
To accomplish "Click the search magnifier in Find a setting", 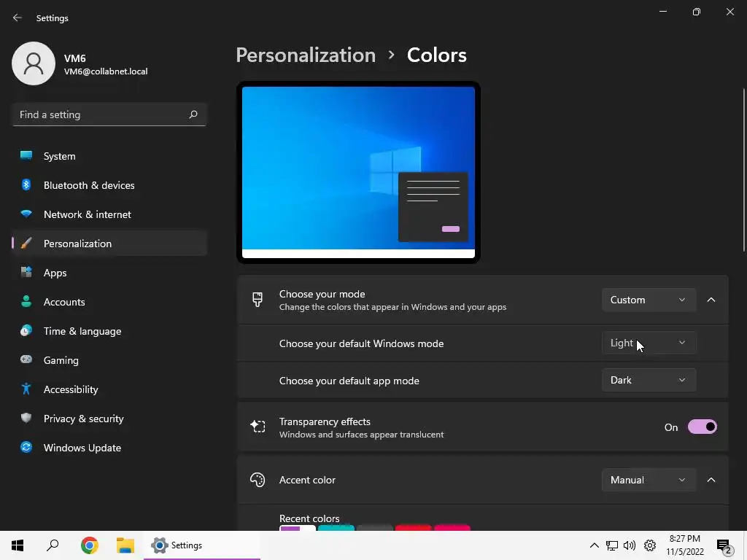I will (193, 114).
